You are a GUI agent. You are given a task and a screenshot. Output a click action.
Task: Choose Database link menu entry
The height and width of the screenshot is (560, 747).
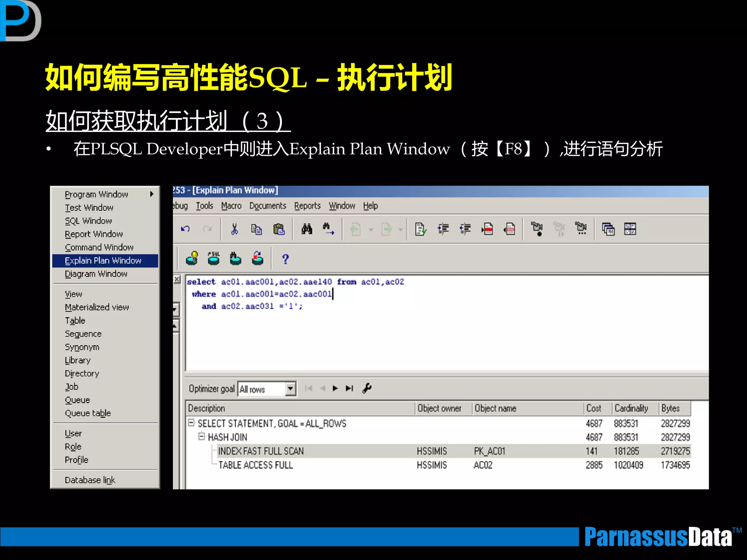105,480
